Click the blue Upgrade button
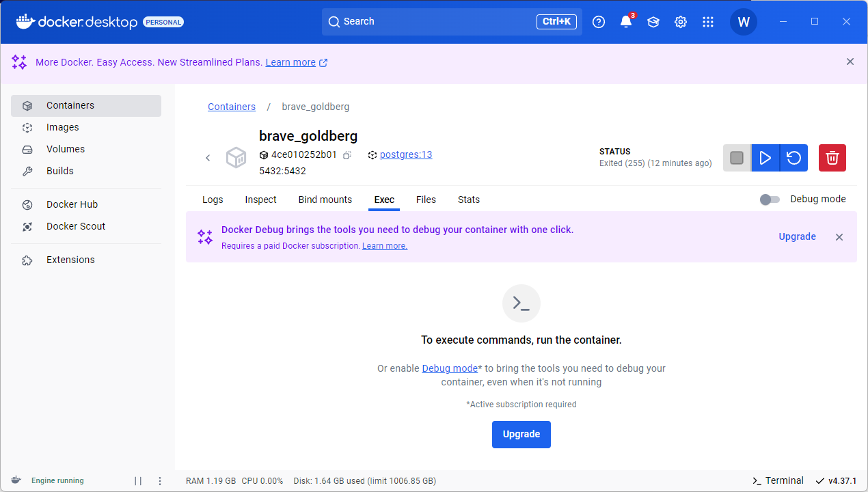This screenshot has height=492, width=868. 521,435
